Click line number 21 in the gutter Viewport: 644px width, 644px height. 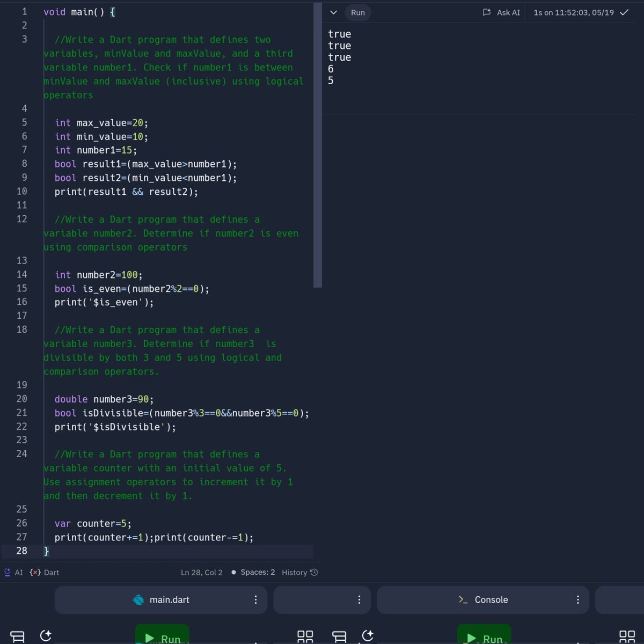(21, 412)
